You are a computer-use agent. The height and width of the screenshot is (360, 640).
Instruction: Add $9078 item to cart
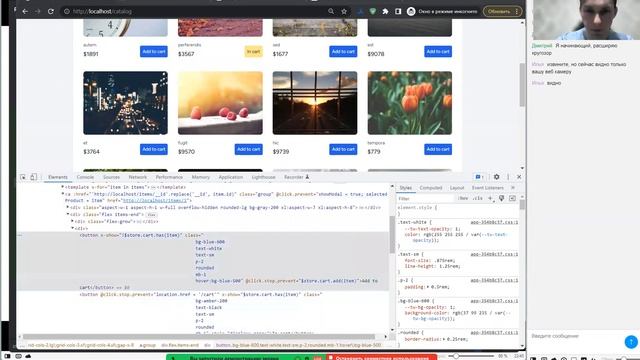pyautogui.click(x=438, y=51)
